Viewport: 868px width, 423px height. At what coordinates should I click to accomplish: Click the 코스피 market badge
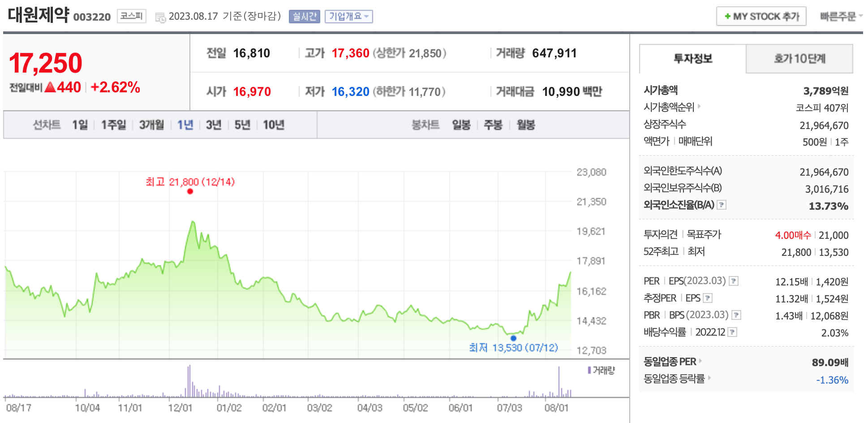click(132, 16)
